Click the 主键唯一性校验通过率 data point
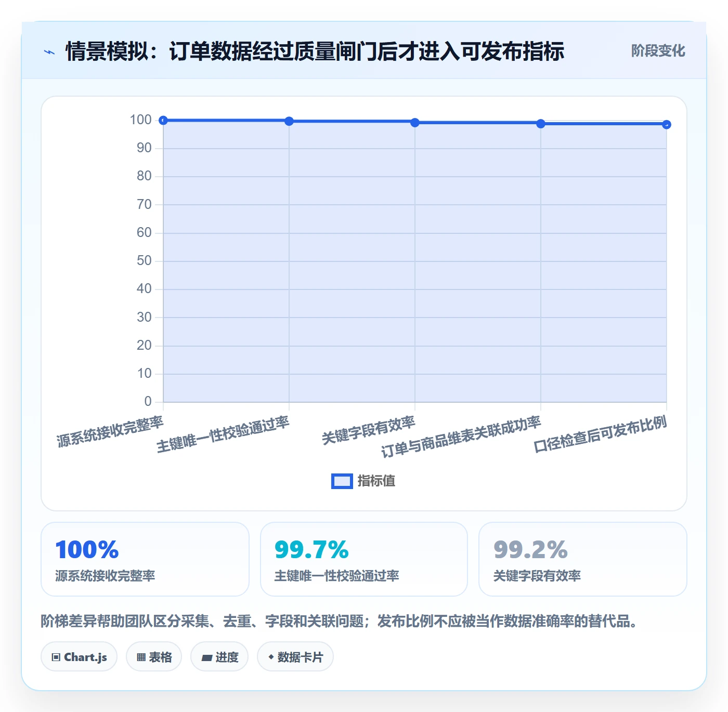728x712 pixels. point(289,121)
